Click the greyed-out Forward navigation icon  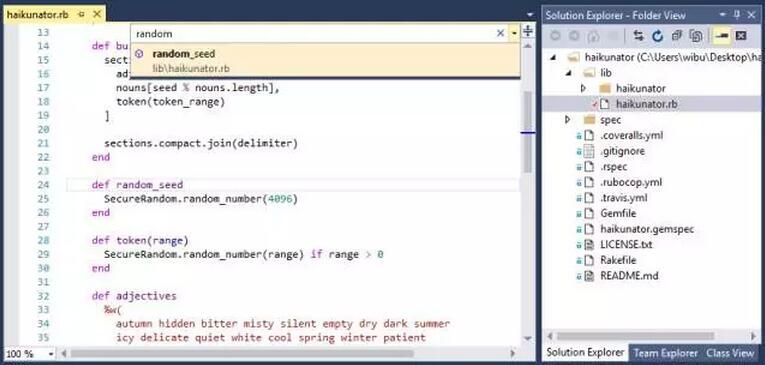pyautogui.click(x=574, y=35)
